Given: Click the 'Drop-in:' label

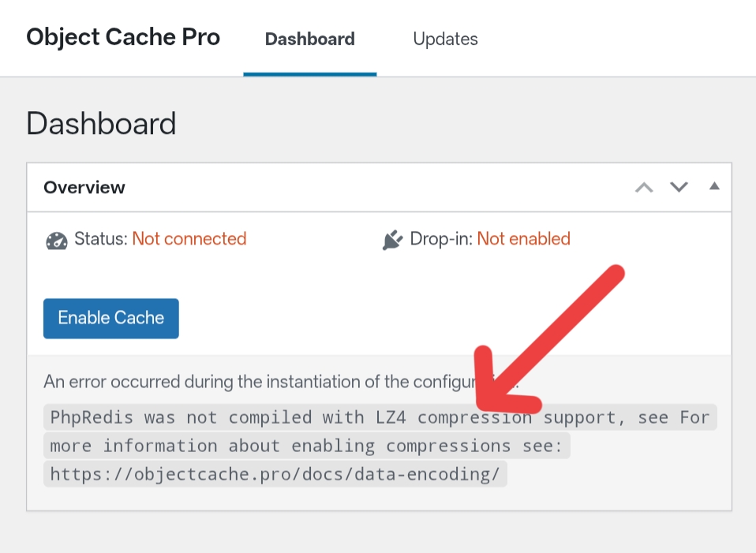Looking at the screenshot, I should click(x=441, y=239).
